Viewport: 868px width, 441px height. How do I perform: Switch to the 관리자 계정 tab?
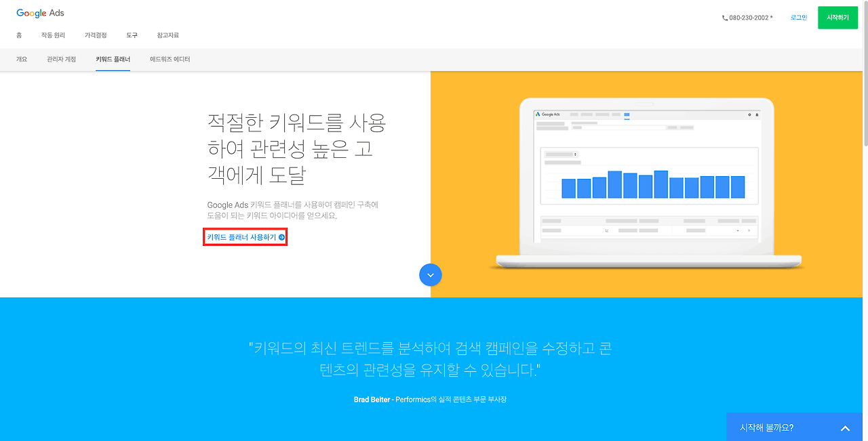point(61,59)
